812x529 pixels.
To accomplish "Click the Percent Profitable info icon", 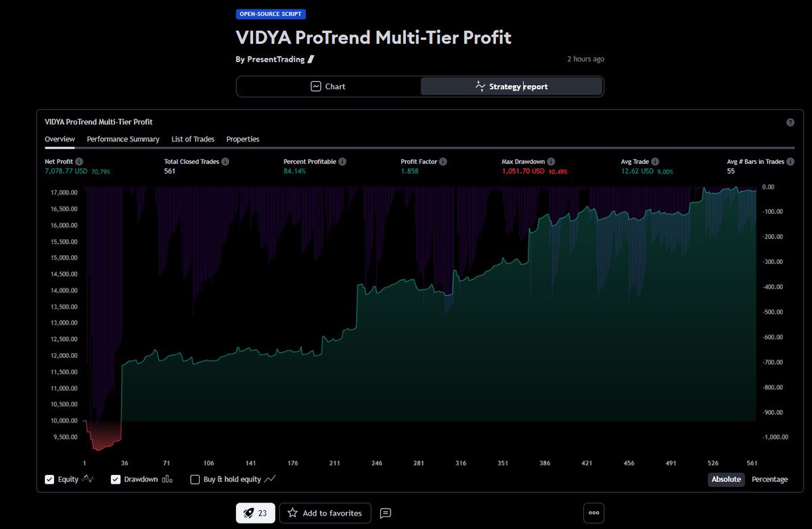I will pos(342,162).
